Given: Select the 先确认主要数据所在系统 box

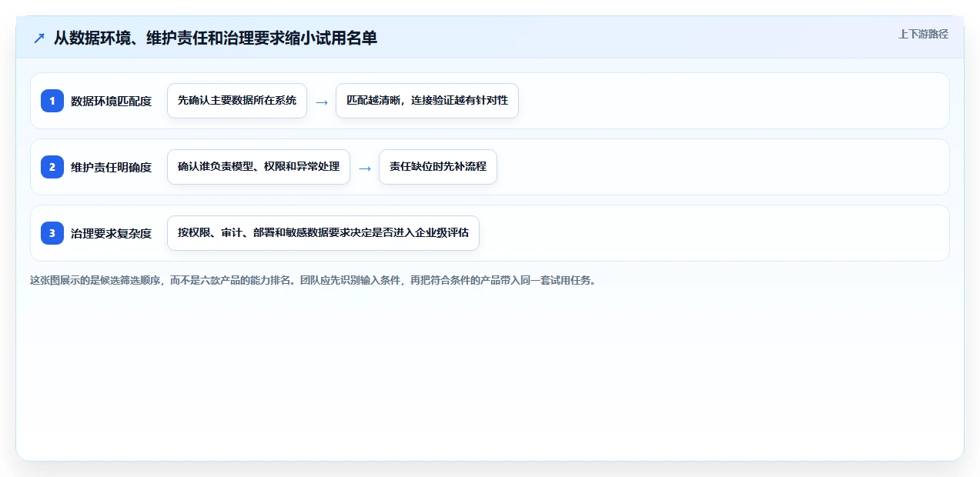Looking at the screenshot, I should pos(237,101).
